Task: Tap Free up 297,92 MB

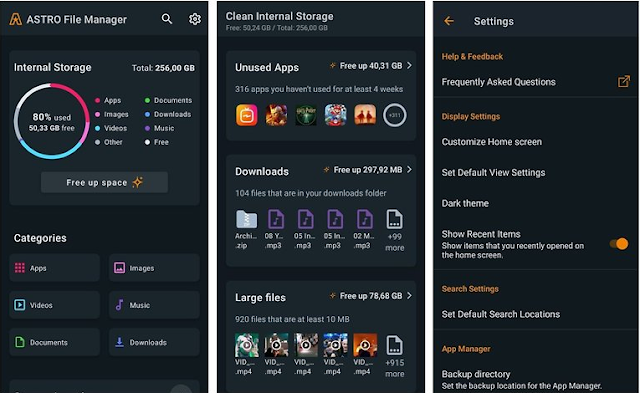Action: click(368, 170)
